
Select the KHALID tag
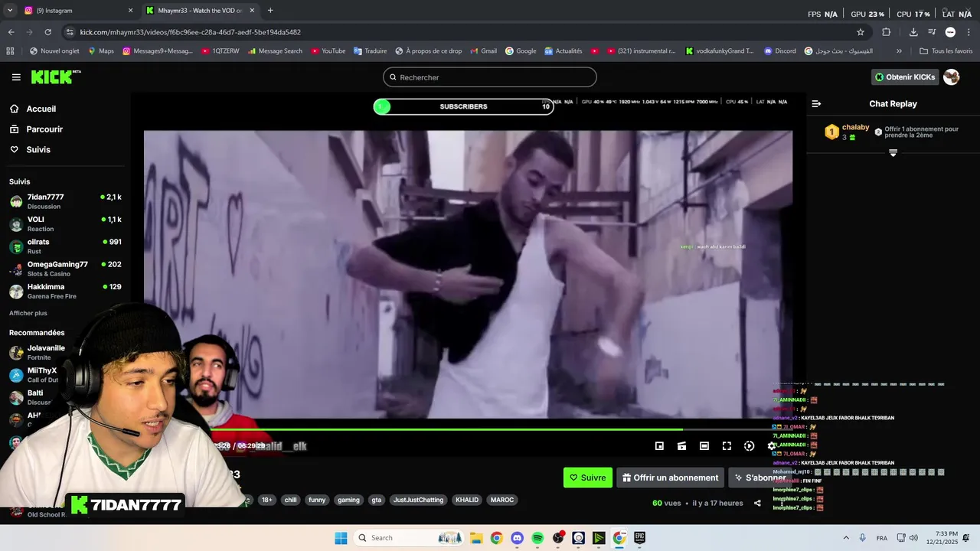point(467,500)
